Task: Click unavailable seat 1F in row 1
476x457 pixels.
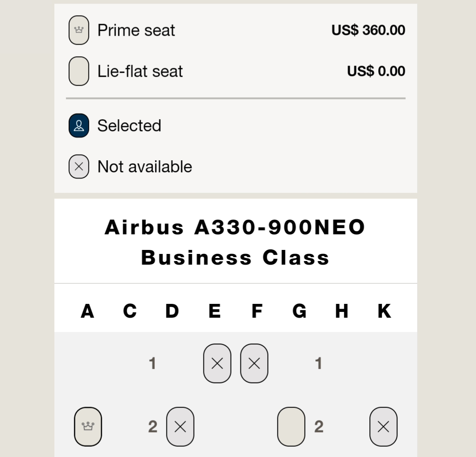Action: click(x=254, y=363)
